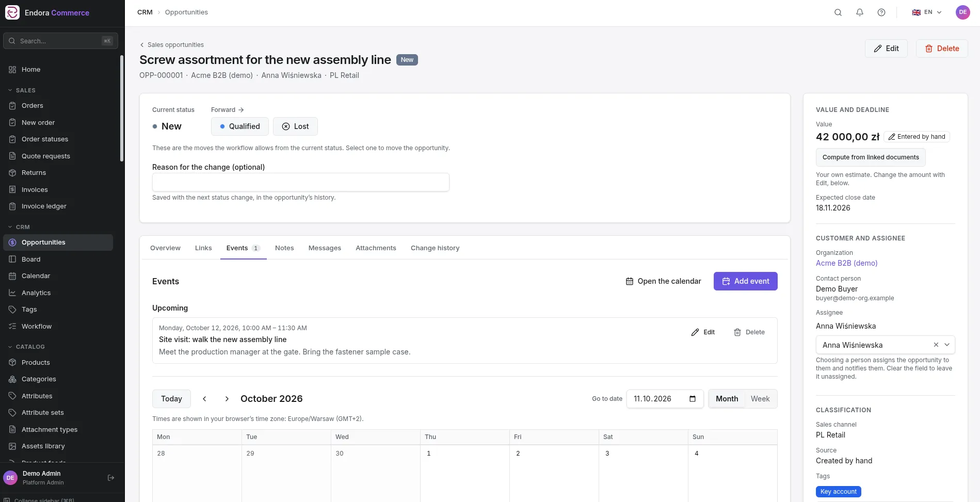Open the Acme B2B (demo) organization link
Image resolution: width=980 pixels, height=502 pixels.
tap(846, 263)
